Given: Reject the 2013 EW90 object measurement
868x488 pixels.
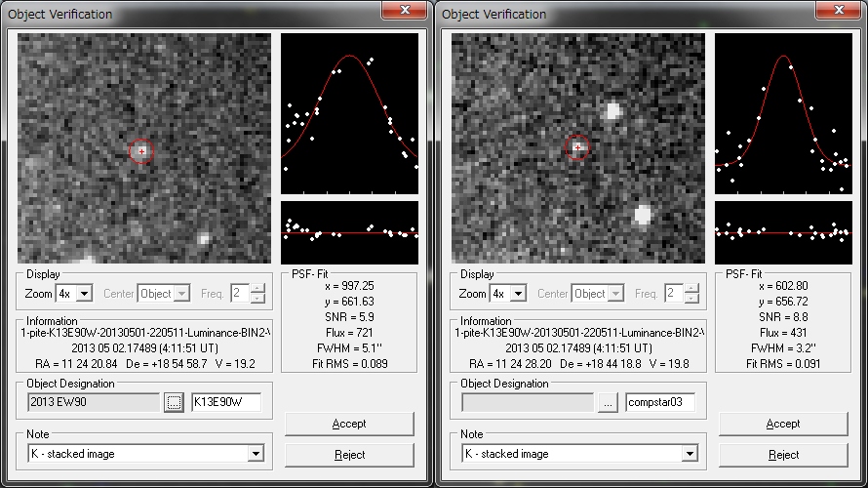Looking at the screenshot, I should 349,455.
